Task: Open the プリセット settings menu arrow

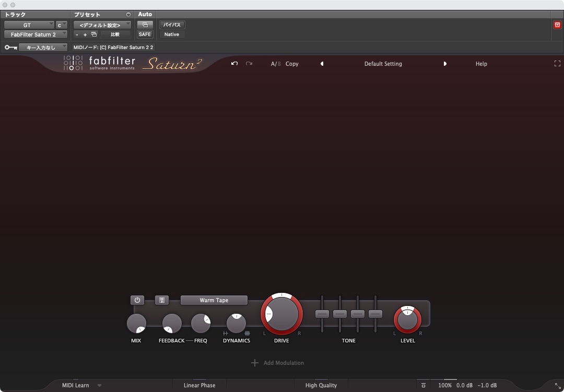Action: pos(128,15)
